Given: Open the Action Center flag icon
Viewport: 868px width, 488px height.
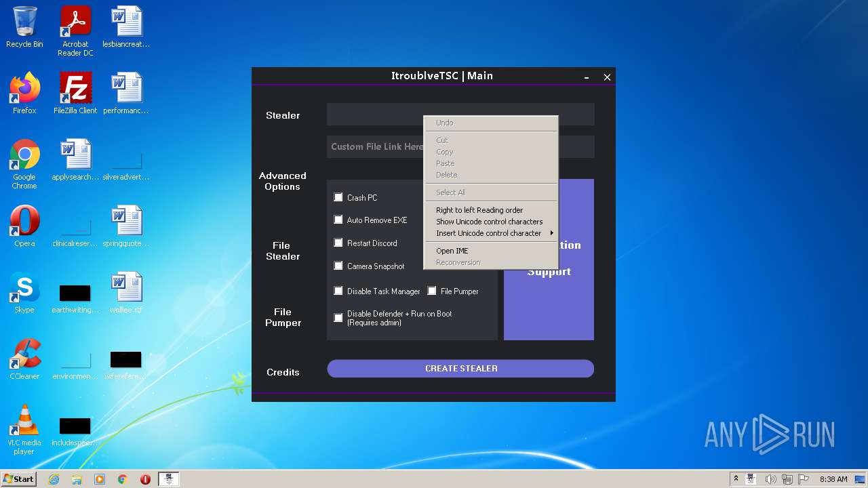Looking at the screenshot, I should [x=804, y=479].
